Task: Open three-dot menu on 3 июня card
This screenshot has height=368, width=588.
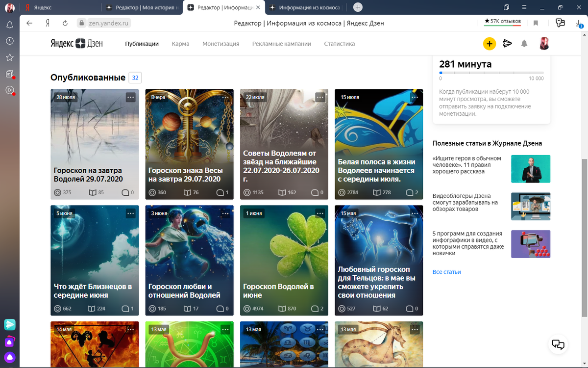Action: click(225, 213)
